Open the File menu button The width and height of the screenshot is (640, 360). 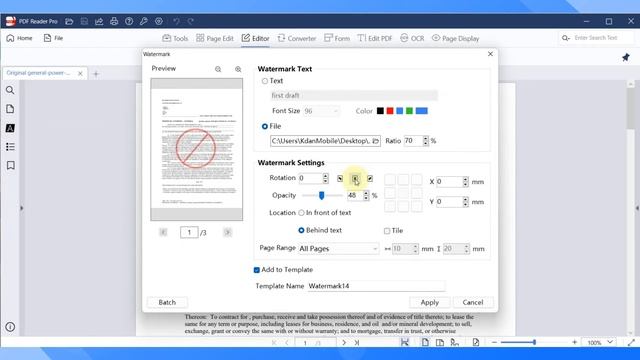pyautogui.click(x=53, y=38)
